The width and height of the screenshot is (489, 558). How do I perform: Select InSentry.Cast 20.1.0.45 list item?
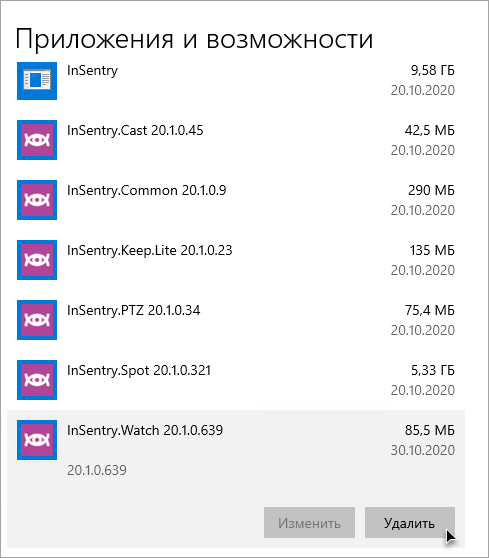pyautogui.click(x=236, y=140)
